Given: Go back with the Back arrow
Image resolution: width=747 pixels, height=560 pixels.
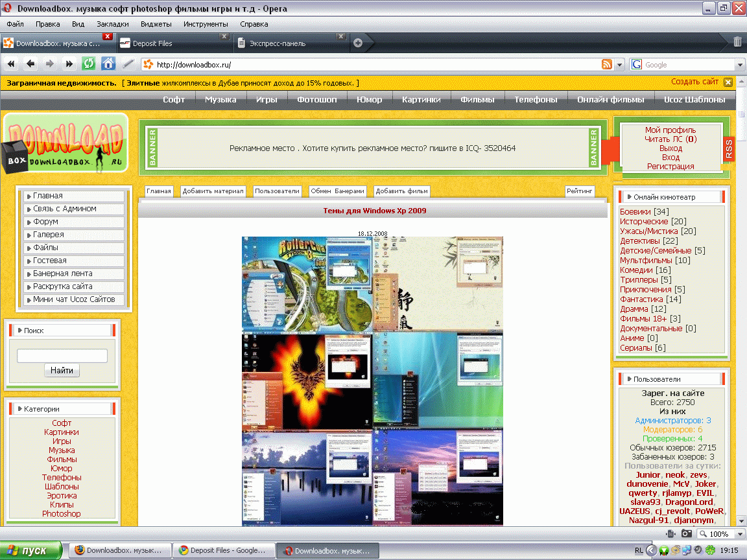Looking at the screenshot, I should (30, 64).
